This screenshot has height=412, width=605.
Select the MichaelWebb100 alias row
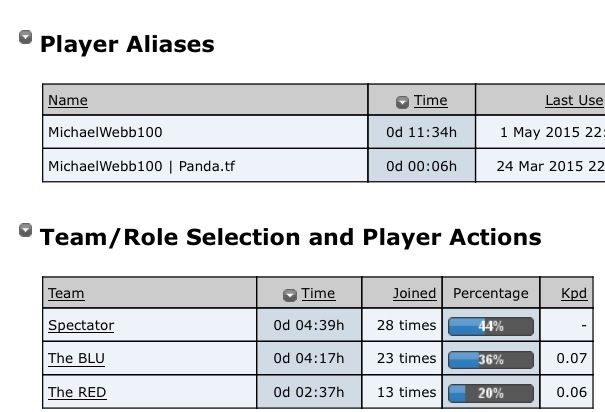(x=105, y=132)
